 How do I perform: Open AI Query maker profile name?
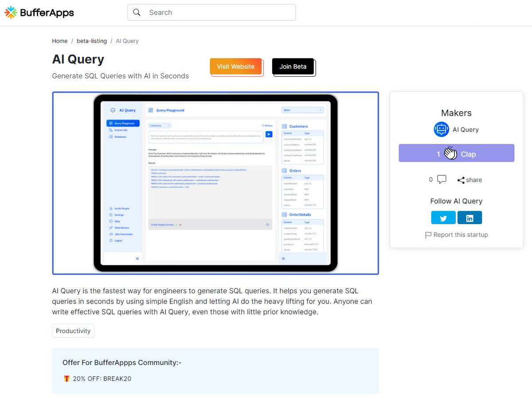(x=465, y=130)
